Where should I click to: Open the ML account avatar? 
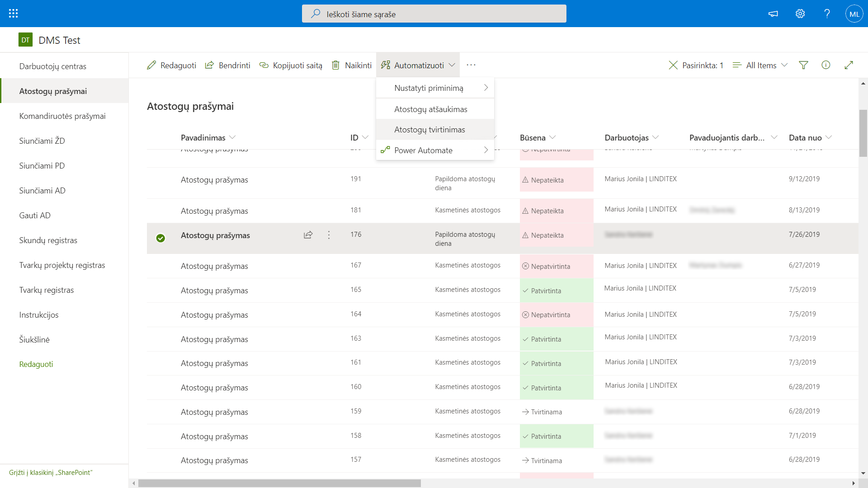coord(854,14)
